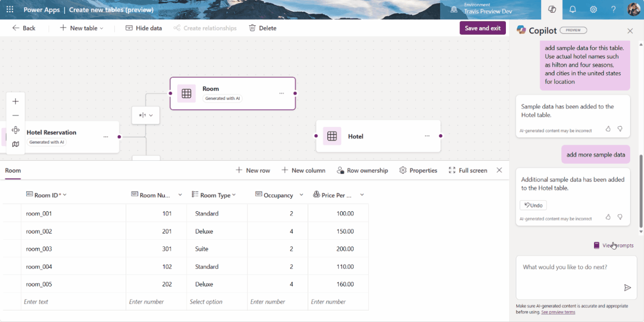Expand the New table dropdown
This screenshot has height=322, width=644.
coord(100,28)
